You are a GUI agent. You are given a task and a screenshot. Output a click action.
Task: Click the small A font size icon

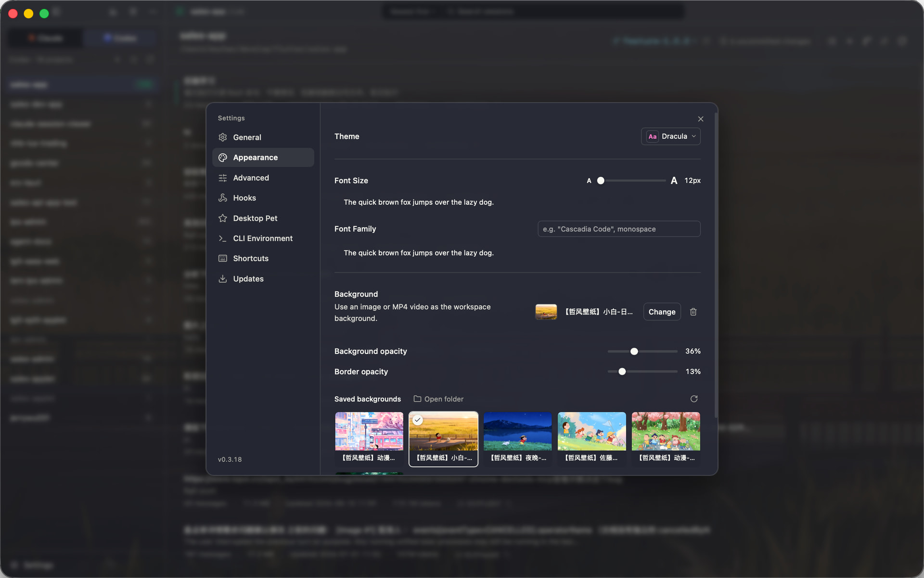[589, 181]
